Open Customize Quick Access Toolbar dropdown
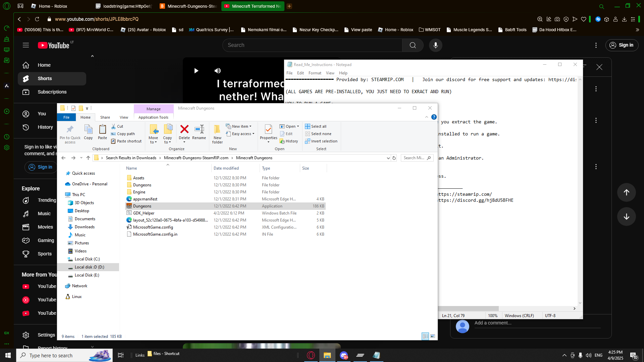 click(87, 108)
